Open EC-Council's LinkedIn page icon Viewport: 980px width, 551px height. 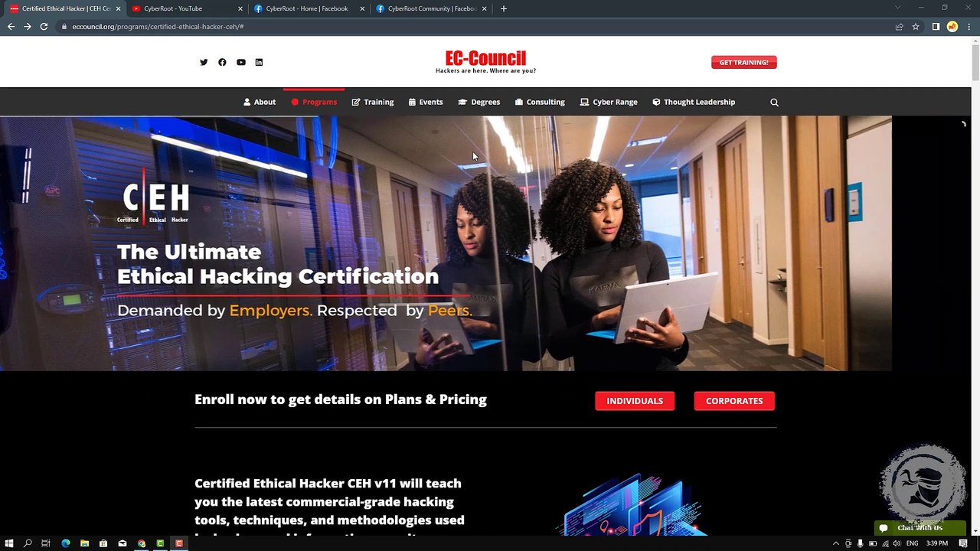[x=259, y=62]
